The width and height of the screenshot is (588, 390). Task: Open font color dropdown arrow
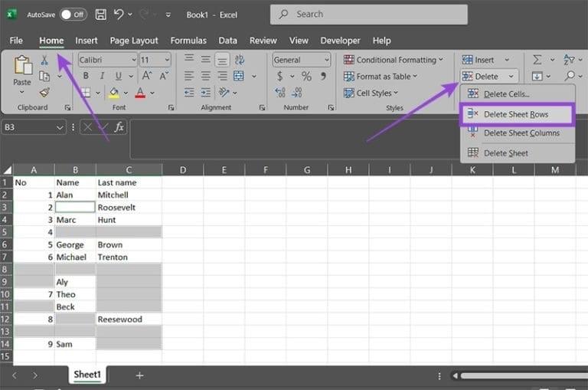[152, 93]
